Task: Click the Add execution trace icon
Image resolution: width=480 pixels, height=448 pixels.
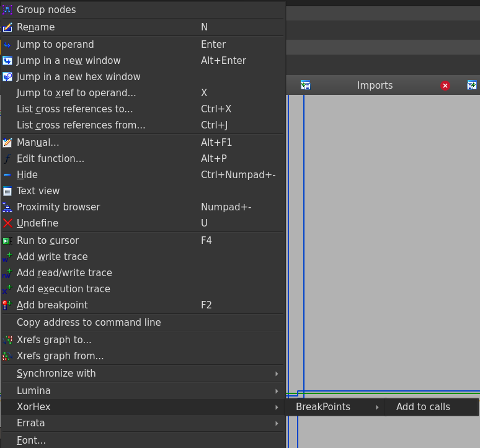Action: coord(7,289)
